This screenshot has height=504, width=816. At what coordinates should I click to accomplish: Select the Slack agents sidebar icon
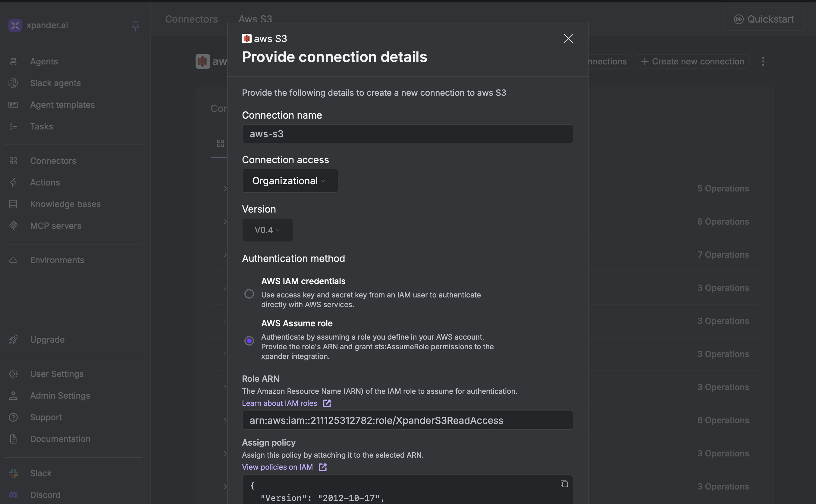coord(13,83)
